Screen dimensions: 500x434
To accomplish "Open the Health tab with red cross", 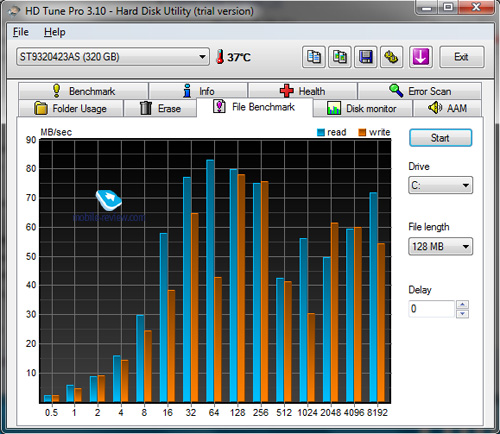I will pos(303,91).
